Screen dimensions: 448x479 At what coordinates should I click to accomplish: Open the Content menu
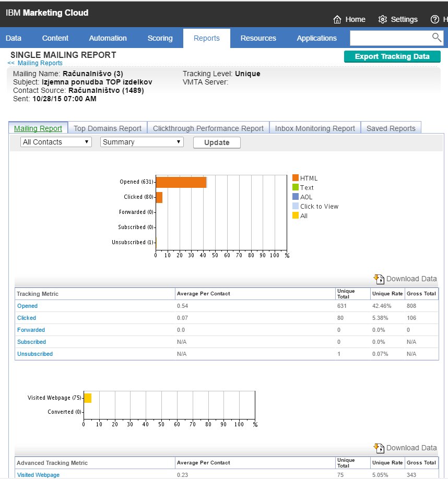pos(55,38)
